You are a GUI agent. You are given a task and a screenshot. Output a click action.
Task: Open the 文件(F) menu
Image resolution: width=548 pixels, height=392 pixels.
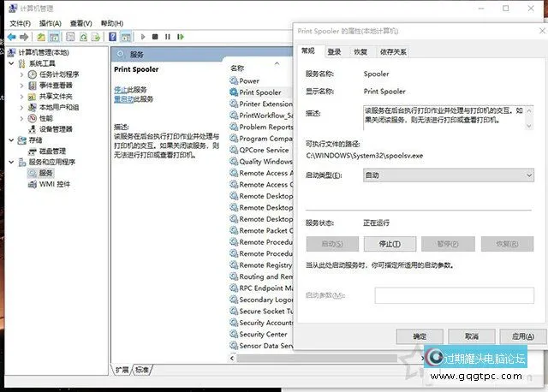pyautogui.click(x=20, y=23)
